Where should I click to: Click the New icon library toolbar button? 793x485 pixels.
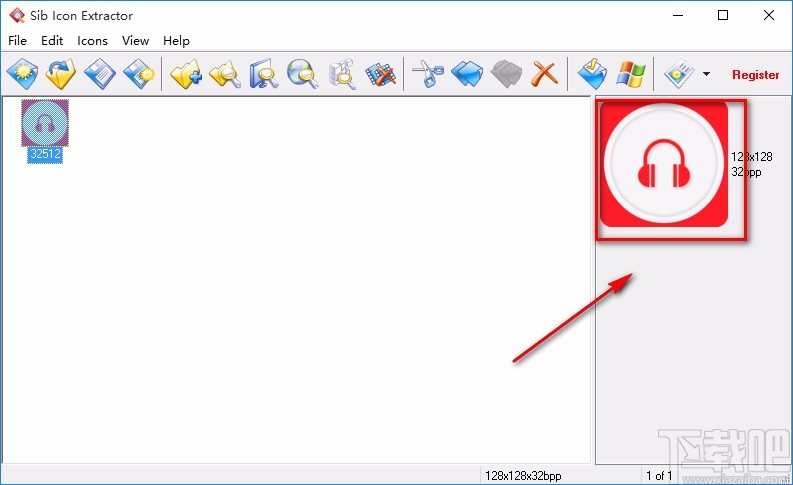click(22, 74)
